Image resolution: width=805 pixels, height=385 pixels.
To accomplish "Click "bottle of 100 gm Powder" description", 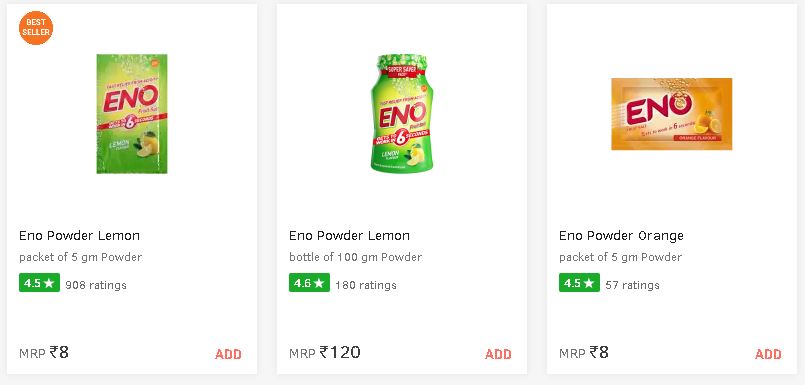I will 355,257.
